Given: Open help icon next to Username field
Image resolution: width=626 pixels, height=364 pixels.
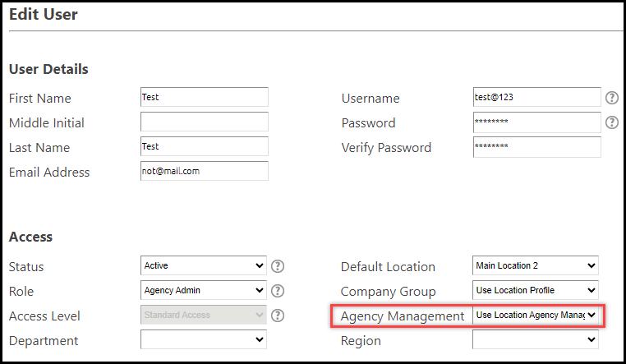Looking at the screenshot, I should 612,98.
